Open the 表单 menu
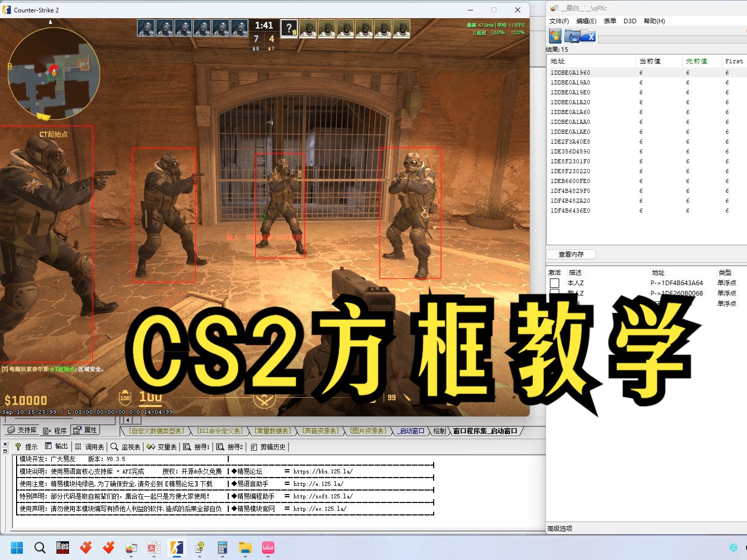Viewport: 747px width, 560px height. tap(610, 21)
